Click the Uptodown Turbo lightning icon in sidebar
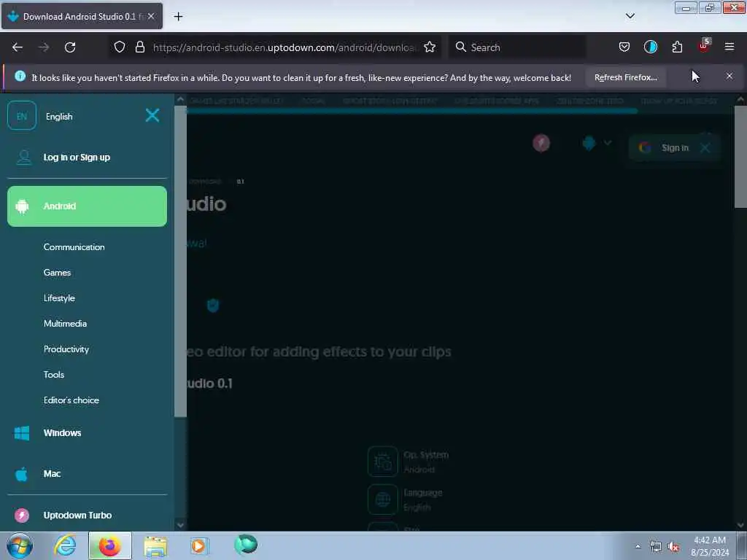Screen dimensions: 747x560 tap(22, 516)
